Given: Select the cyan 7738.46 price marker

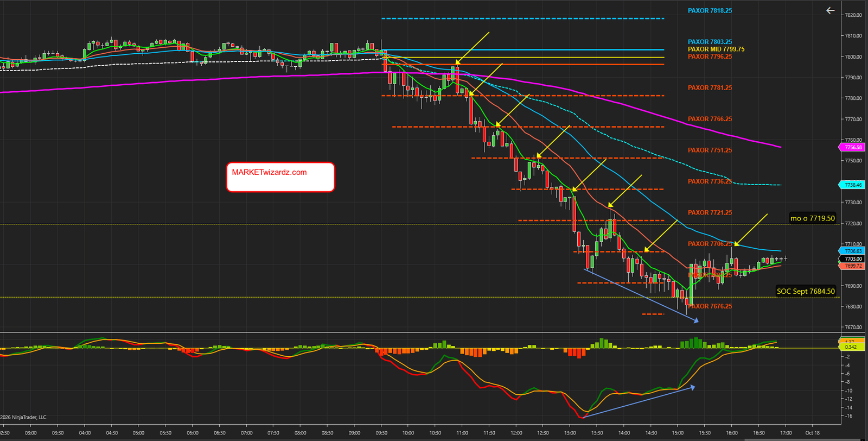Looking at the screenshot, I should pos(852,185).
